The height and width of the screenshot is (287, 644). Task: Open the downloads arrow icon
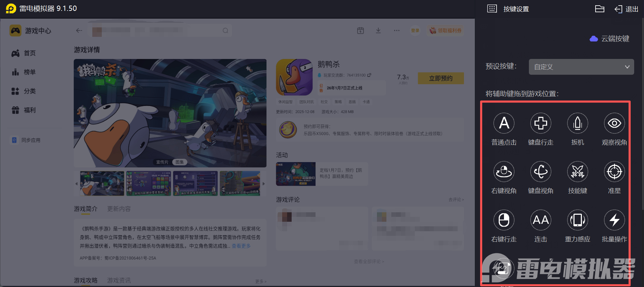(x=378, y=31)
